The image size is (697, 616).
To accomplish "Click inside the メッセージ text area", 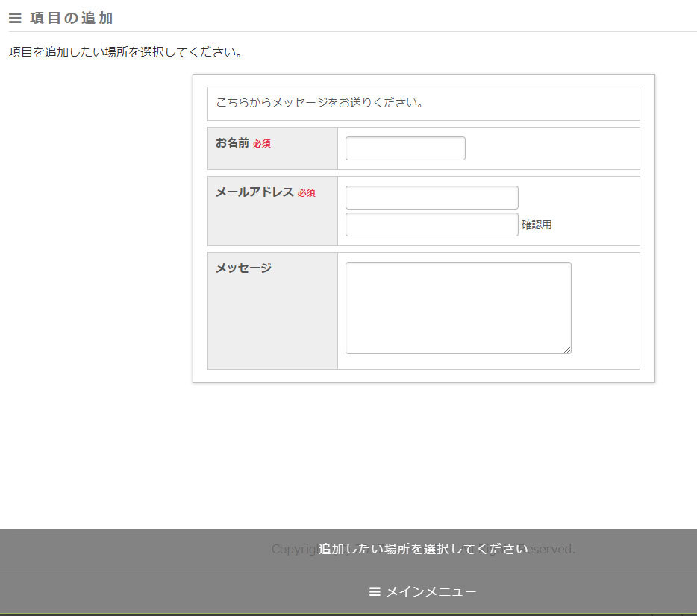I will pos(458,307).
